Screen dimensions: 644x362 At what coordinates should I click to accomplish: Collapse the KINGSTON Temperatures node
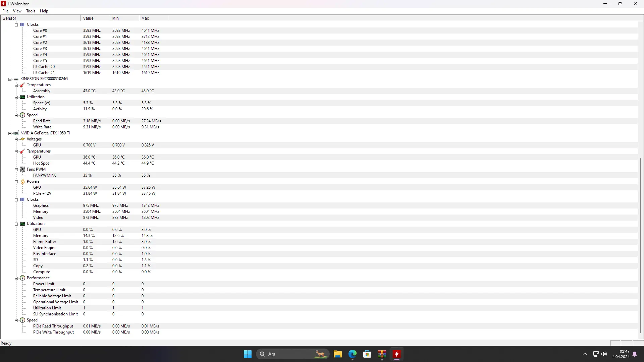pyautogui.click(x=16, y=85)
